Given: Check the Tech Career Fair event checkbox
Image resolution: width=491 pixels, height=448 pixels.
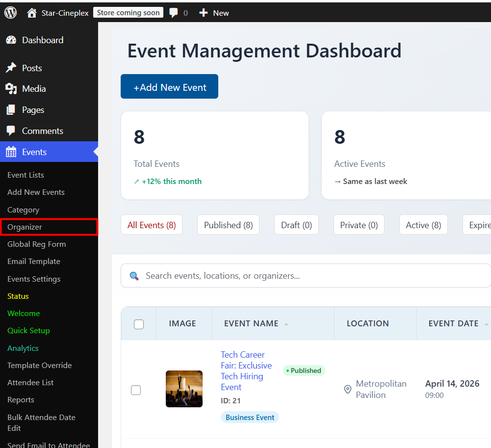Looking at the screenshot, I should pos(136,390).
